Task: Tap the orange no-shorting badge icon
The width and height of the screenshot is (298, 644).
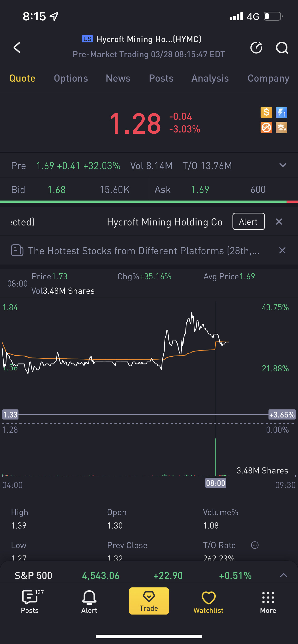Action: 266,128
